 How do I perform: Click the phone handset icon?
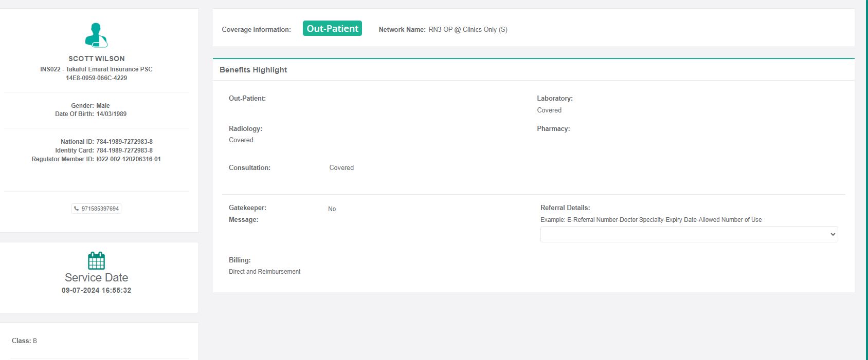click(77, 209)
